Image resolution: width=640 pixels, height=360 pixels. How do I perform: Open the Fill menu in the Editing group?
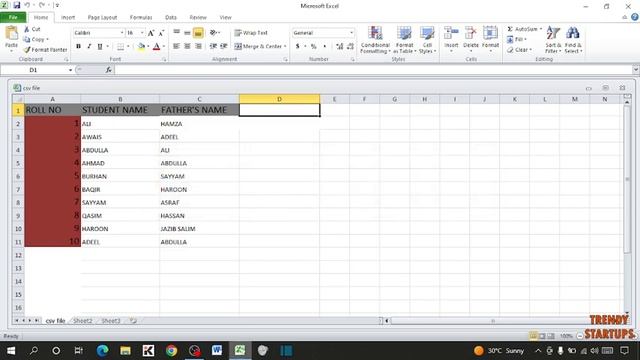pos(516,40)
